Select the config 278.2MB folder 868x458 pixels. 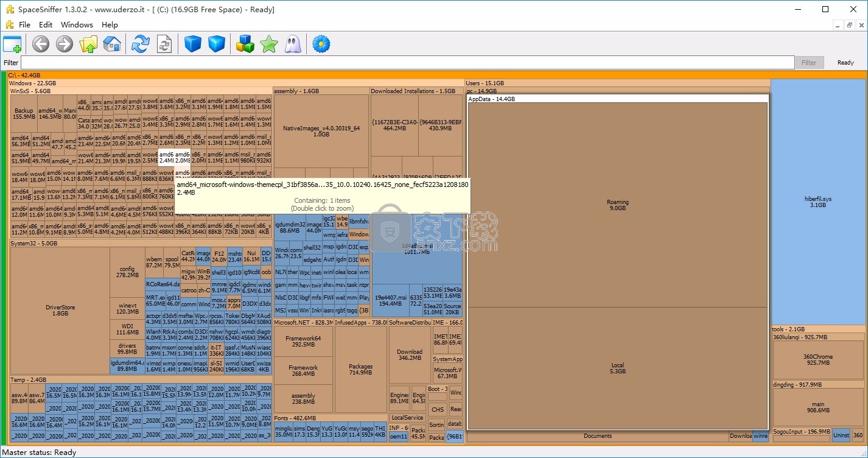click(127, 272)
